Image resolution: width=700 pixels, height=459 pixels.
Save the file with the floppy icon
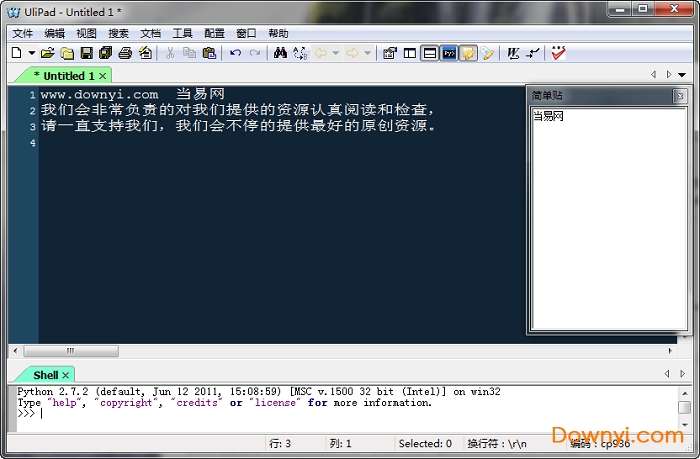[86, 53]
